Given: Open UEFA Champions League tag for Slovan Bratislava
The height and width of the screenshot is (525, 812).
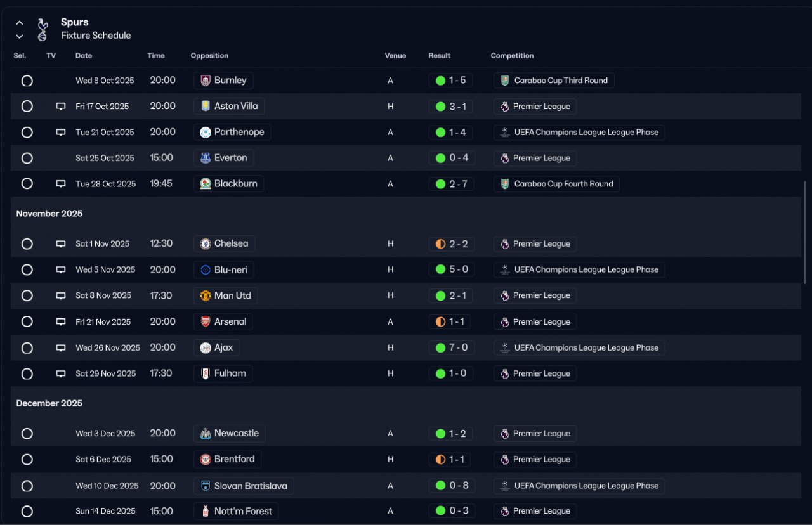Looking at the screenshot, I should point(579,486).
